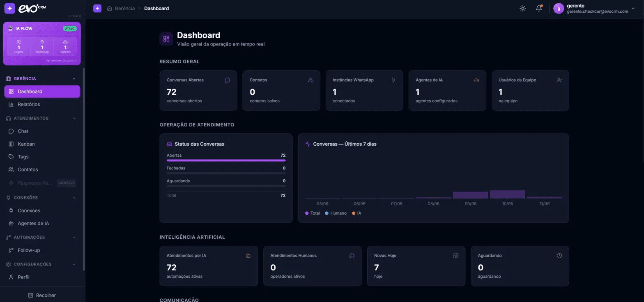Open Conversas Abertas card
This screenshot has height=302, width=644.
tap(198, 90)
